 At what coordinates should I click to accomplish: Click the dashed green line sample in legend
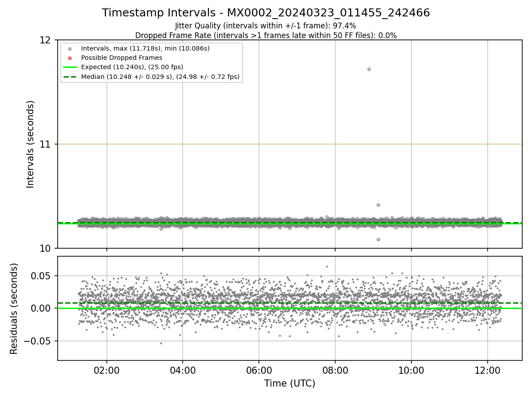(70, 77)
